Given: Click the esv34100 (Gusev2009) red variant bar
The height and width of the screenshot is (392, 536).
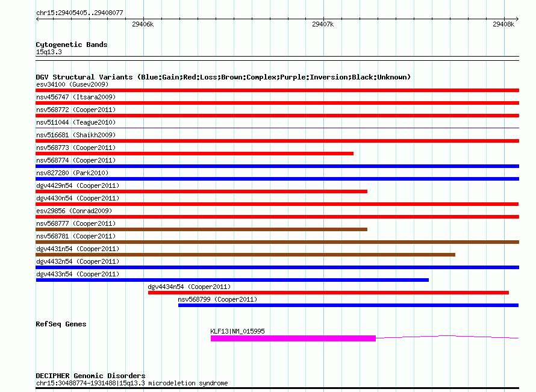Looking at the screenshot, I should point(277,90).
